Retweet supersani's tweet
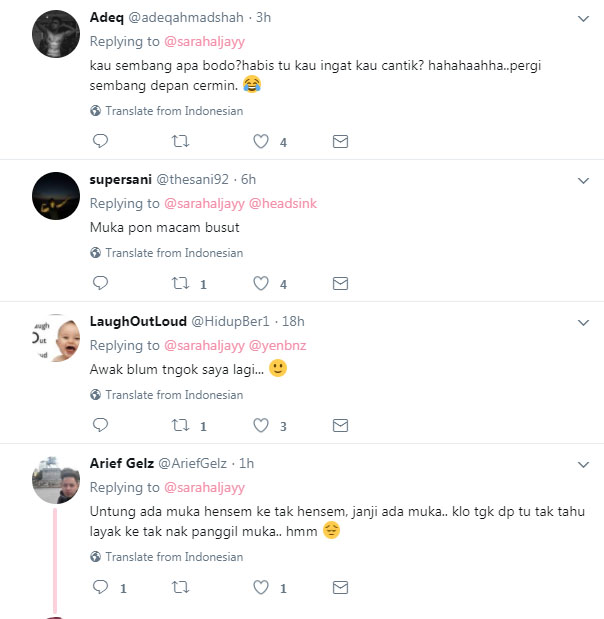The height and width of the screenshot is (619, 604). (181, 284)
